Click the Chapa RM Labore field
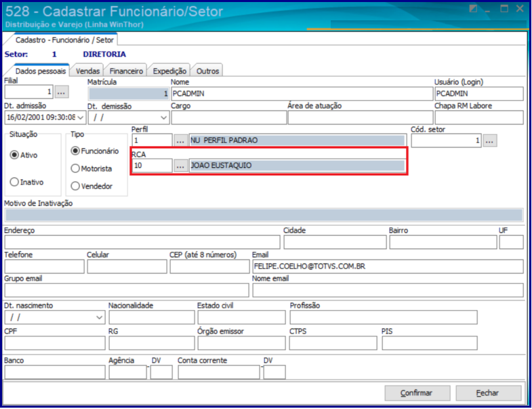 [x=478, y=118]
